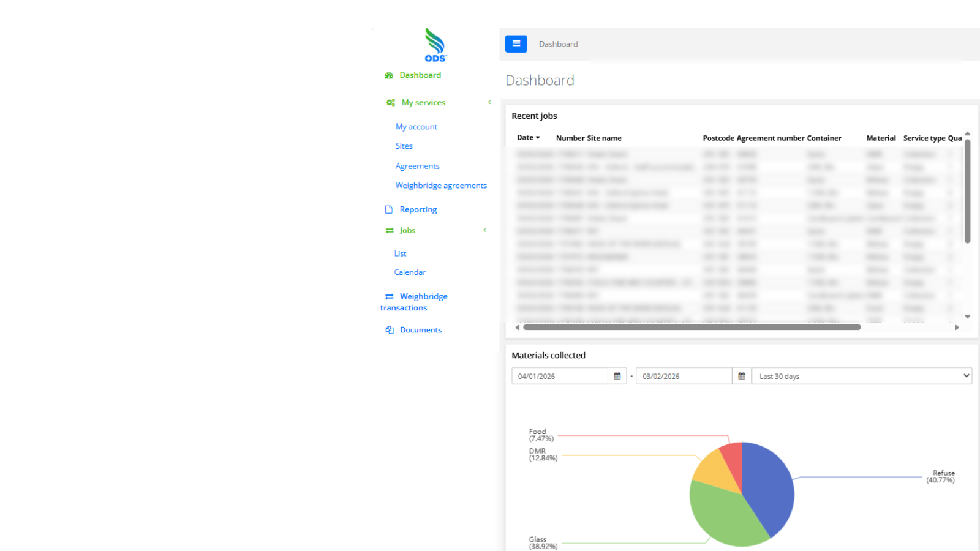980x551 pixels.
Task: Click the Refuse (40.77%) chart label
Action: (x=941, y=476)
